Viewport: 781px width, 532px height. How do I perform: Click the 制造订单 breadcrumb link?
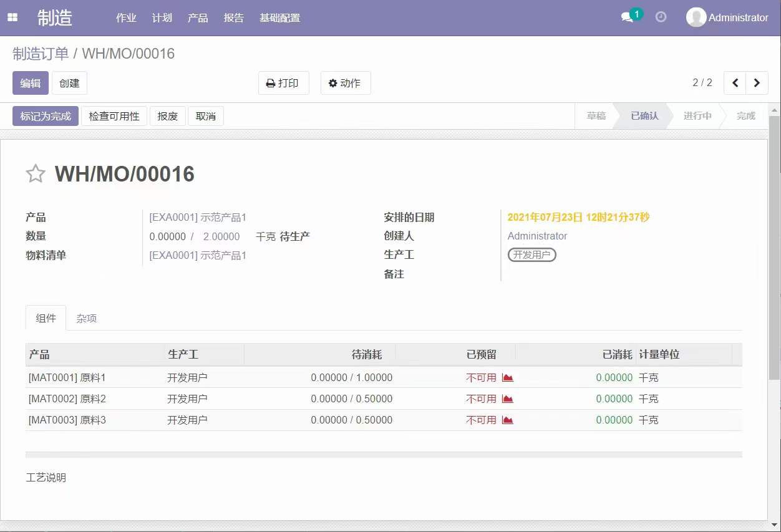[41, 54]
